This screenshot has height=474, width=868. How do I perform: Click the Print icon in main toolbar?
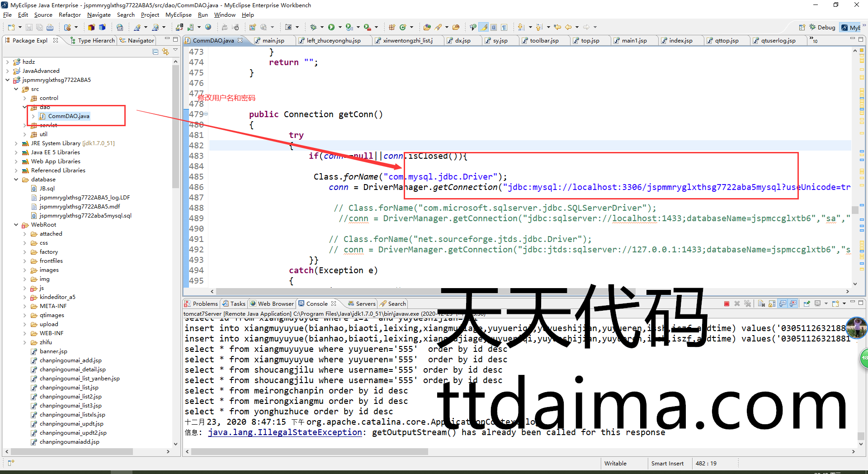(x=50, y=27)
